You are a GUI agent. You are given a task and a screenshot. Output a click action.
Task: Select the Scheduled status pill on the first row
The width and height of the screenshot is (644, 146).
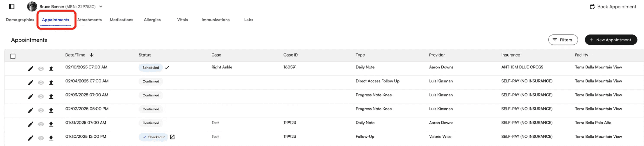[151, 68]
